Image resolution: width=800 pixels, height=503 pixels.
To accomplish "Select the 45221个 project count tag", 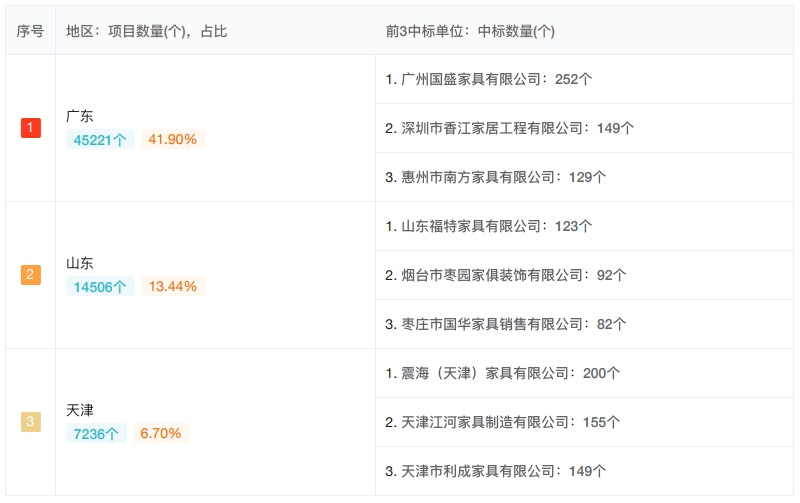I will click(100, 139).
